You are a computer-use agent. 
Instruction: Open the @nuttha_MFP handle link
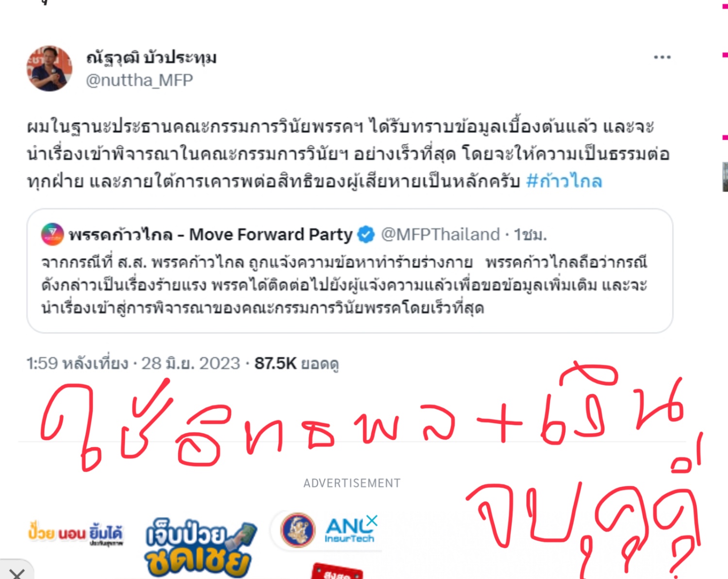139,80
